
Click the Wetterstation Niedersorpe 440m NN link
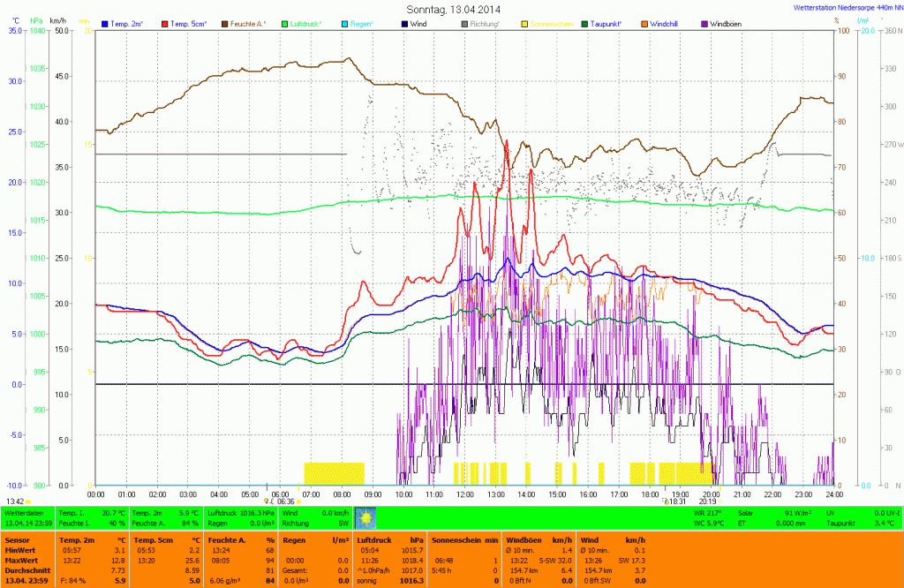click(849, 7)
